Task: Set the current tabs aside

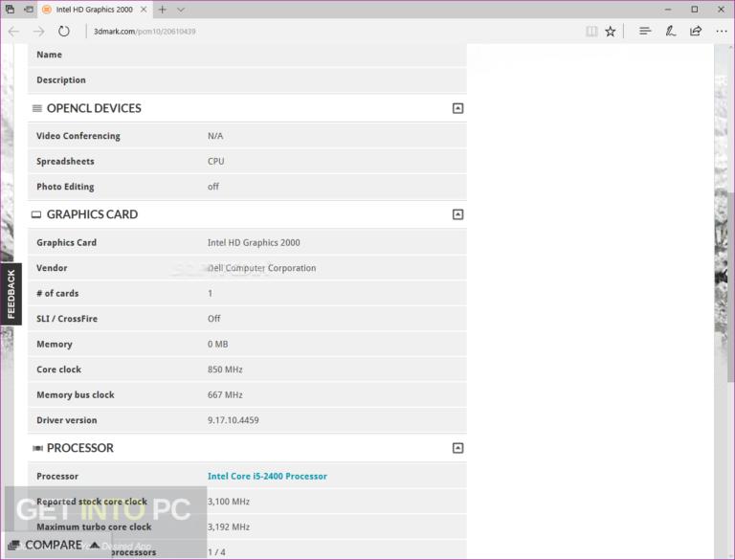Action: coord(29,10)
